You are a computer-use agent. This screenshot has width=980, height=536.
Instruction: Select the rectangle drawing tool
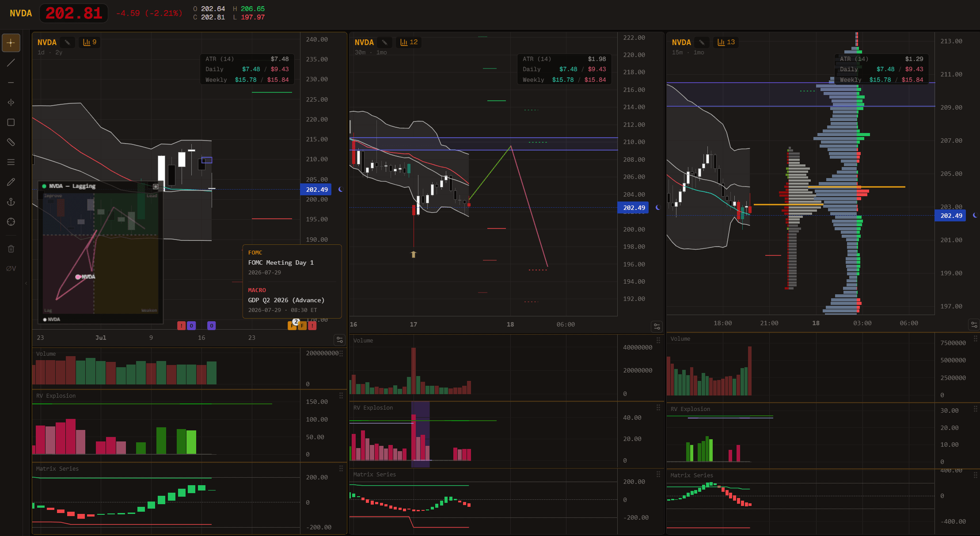(11, 122)
